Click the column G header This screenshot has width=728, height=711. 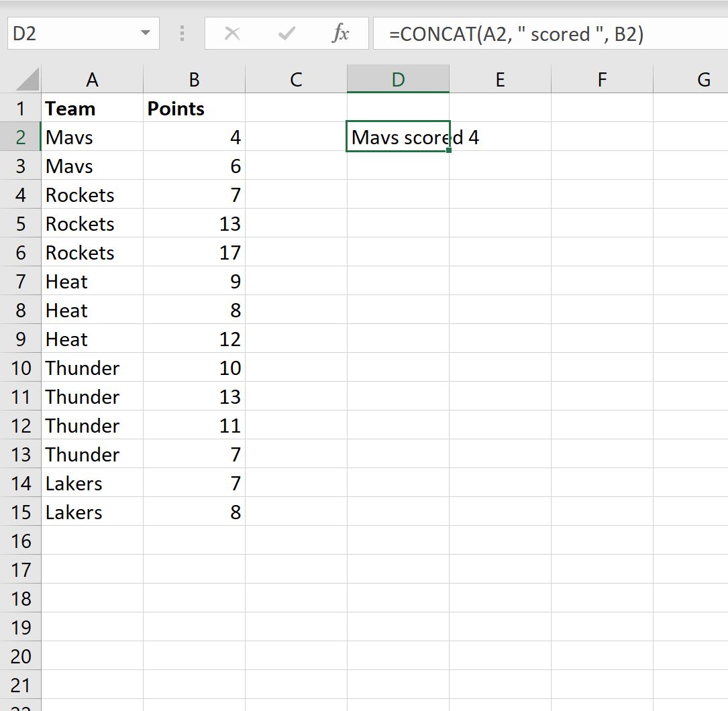704,79
